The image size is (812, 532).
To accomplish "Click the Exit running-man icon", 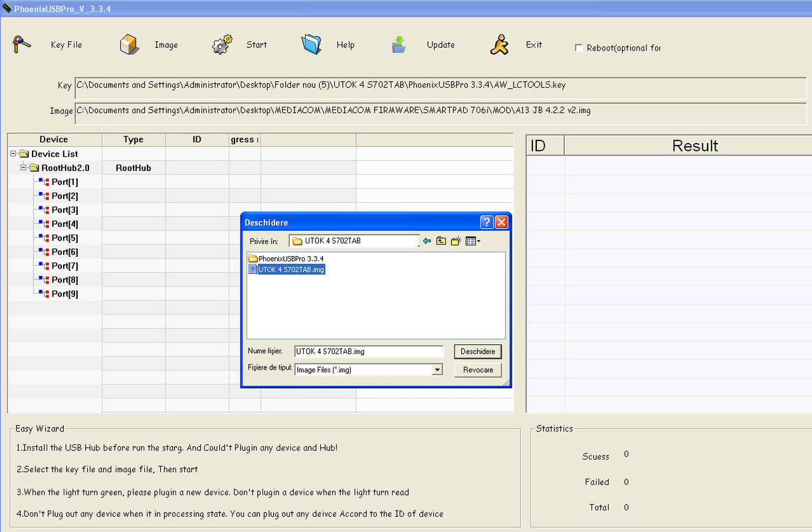I will pyautogui.click(x=499, y=45).
